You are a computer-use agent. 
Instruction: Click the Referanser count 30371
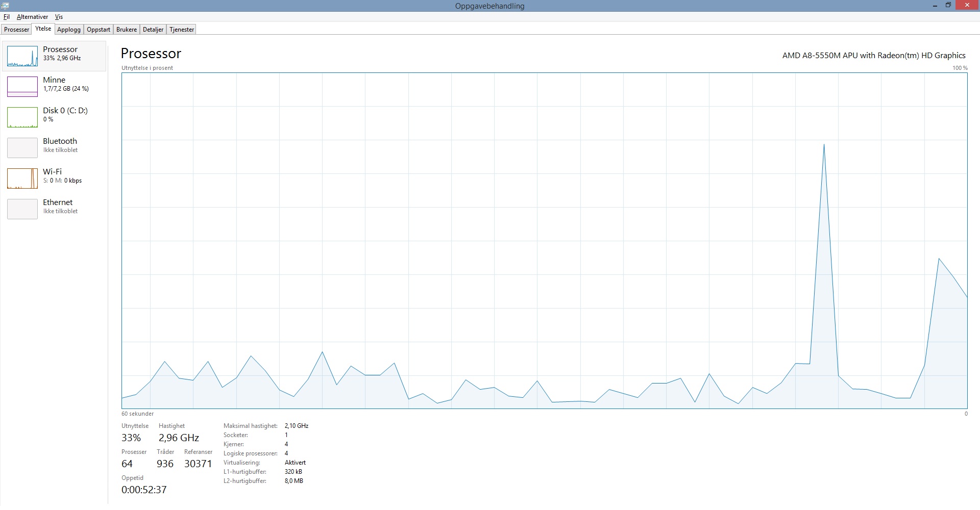[x=198, y=464]
